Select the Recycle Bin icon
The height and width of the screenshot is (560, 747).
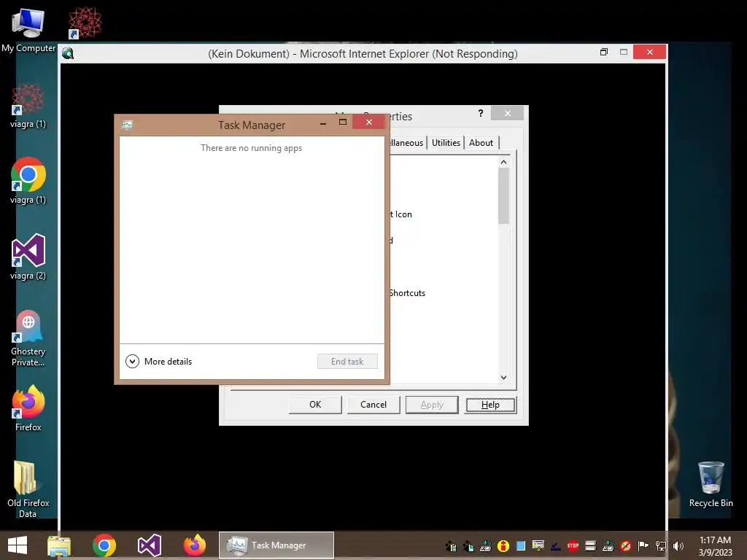[711, 484]
